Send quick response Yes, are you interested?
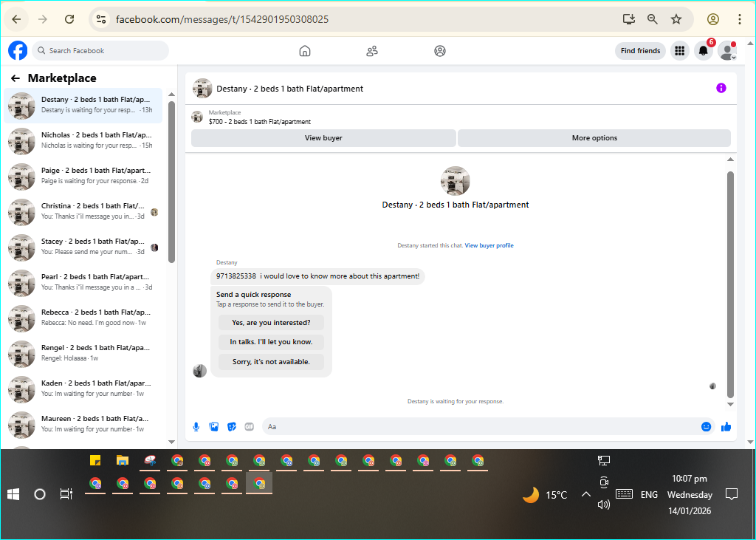Viewport: 756px width, 540px height. click(271, 322)
